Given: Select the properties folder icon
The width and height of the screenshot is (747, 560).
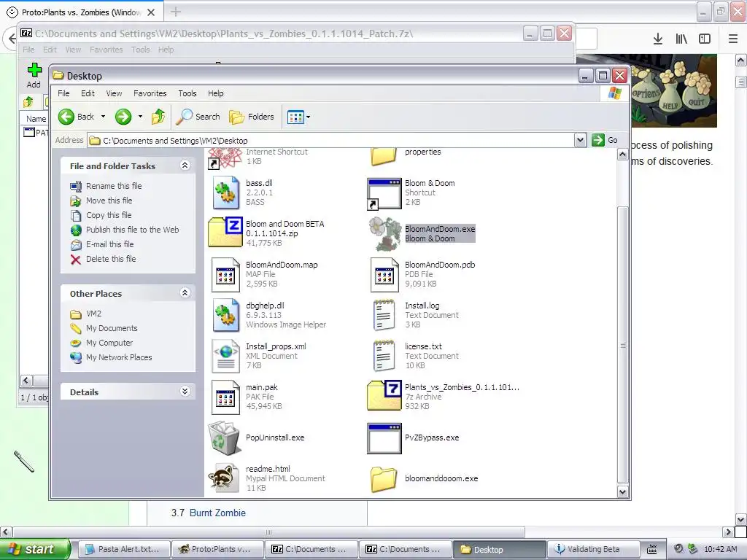Looking at the screenshot, I should tap(384, 157).
